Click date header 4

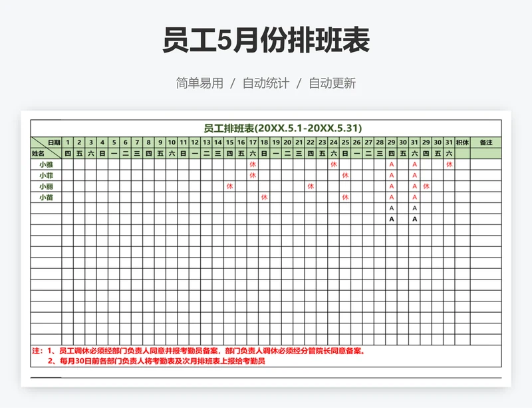(x=102, y=142)
